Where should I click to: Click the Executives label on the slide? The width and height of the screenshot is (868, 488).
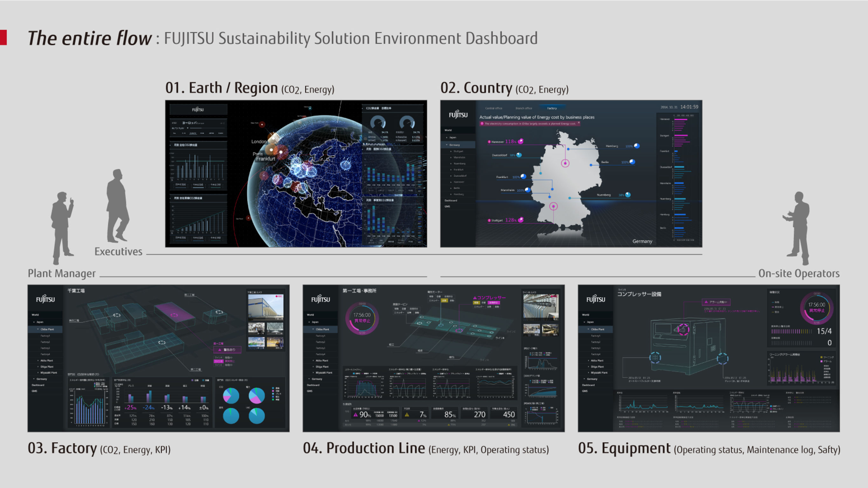tap(118, 252)
